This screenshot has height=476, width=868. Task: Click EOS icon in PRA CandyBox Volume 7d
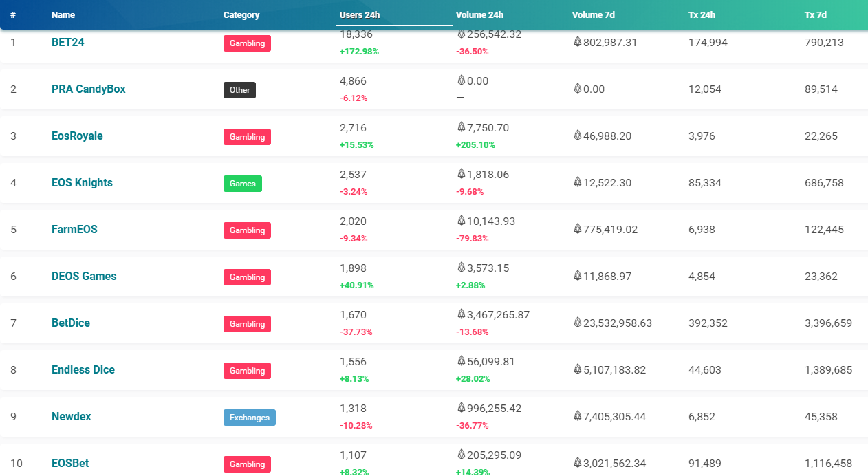(x=577, y=89)
